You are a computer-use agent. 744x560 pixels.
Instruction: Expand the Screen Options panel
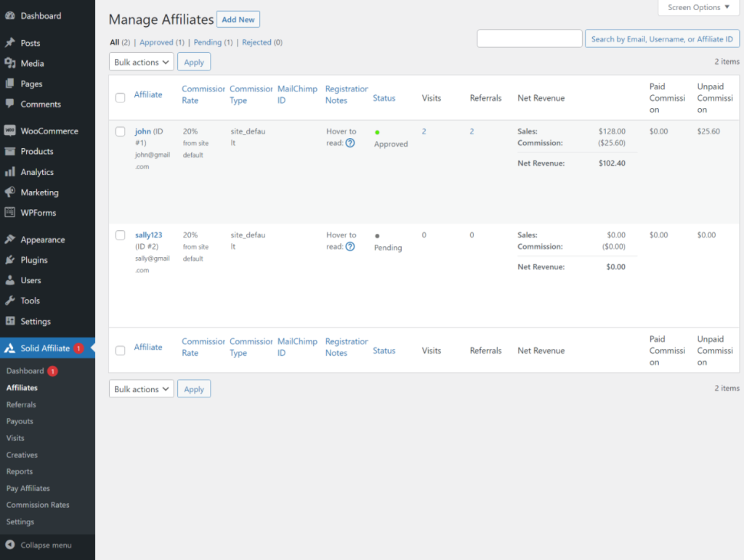(x=698, y=7)
